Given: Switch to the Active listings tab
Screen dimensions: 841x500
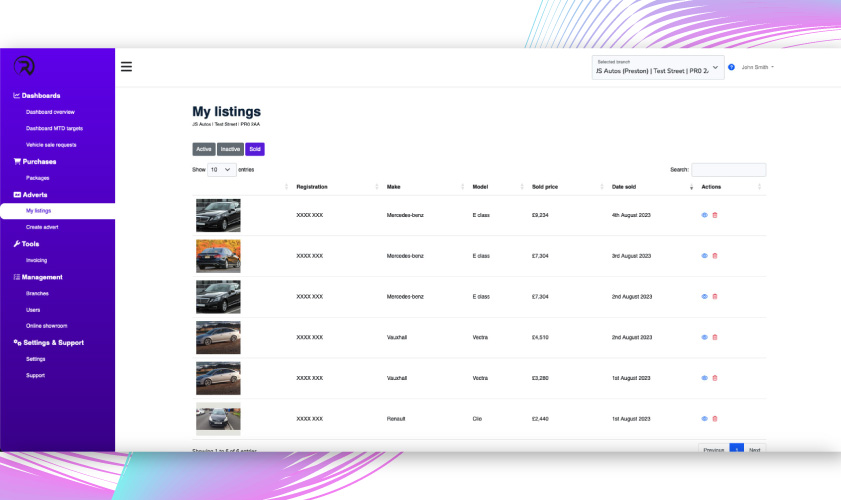Looking at the screenshot, I should click(x=204, y=149).
